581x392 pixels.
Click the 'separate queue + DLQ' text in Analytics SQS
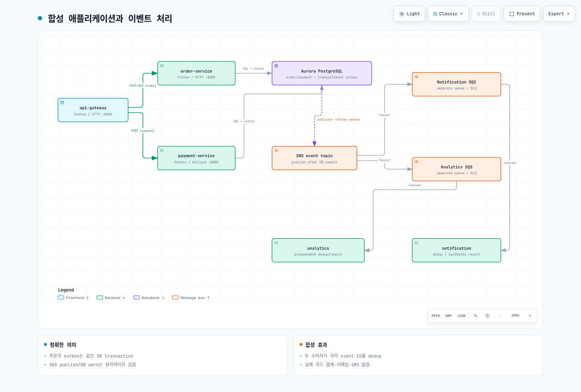coord(456,173)
